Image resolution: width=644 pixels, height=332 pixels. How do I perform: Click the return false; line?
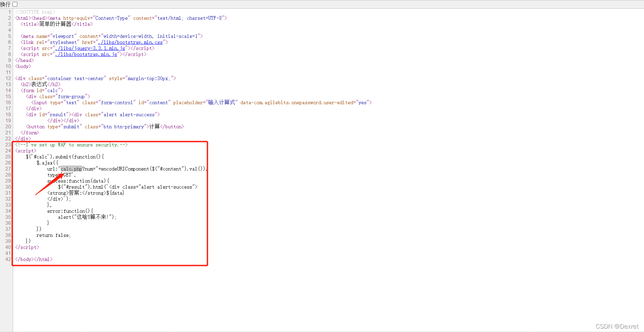pyautogui.click(x=54, y=235)
